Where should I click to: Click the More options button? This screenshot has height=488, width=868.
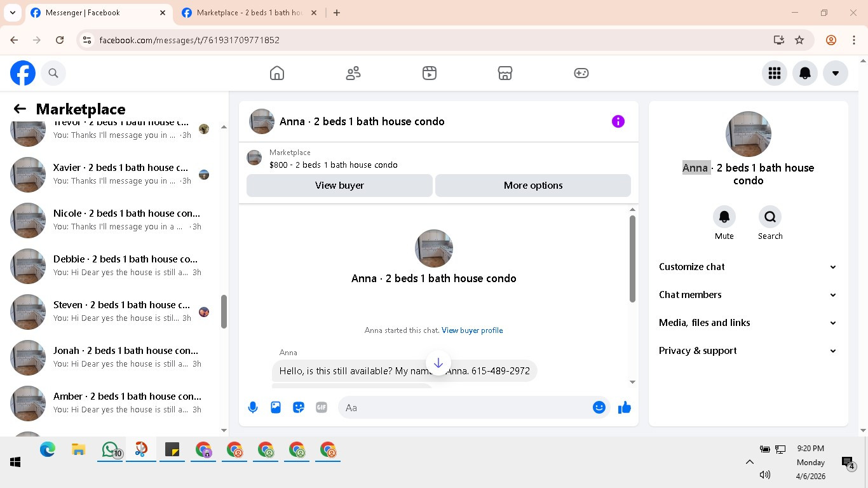[x=533, y=186]
